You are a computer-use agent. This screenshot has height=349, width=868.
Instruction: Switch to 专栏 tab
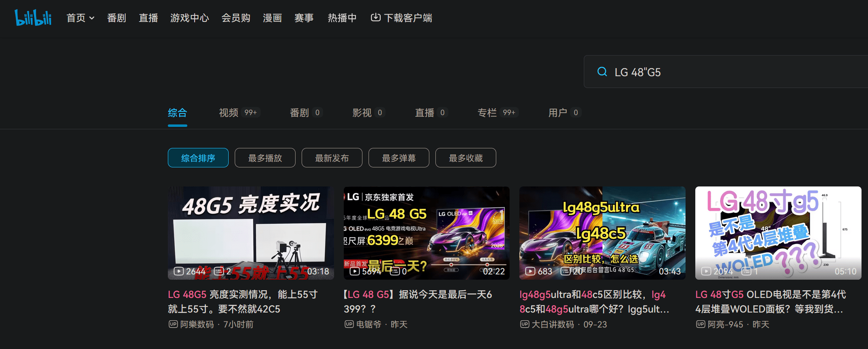tap(497, 113)
